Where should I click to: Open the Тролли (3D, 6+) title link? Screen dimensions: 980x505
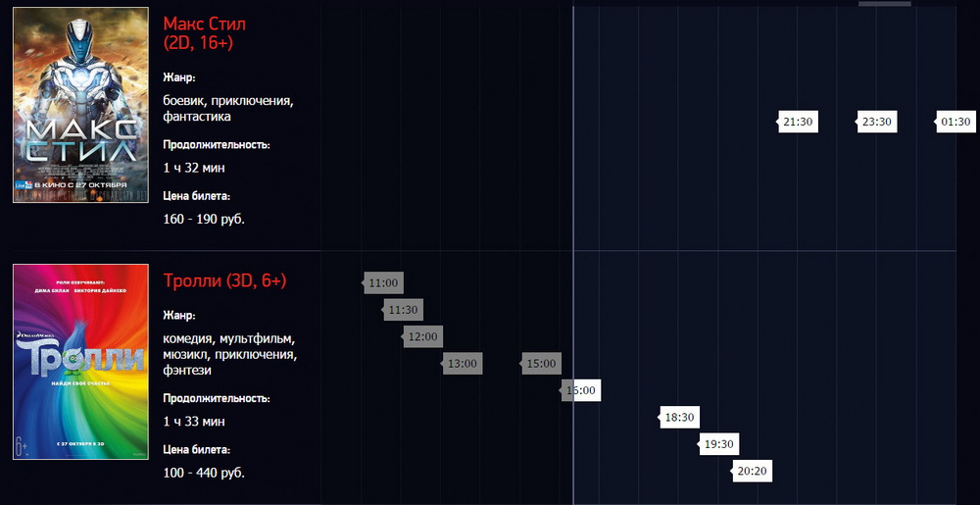224,281
